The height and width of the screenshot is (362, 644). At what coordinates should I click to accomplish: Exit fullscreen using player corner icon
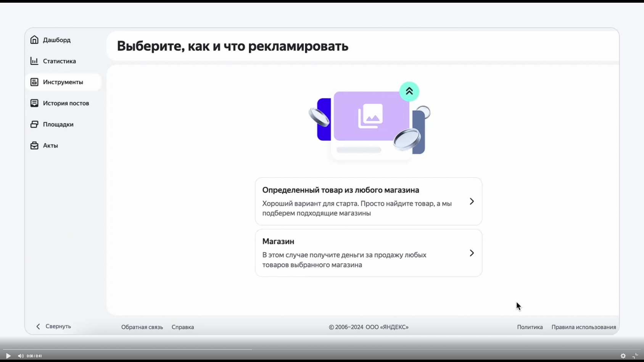coord(635,356)
